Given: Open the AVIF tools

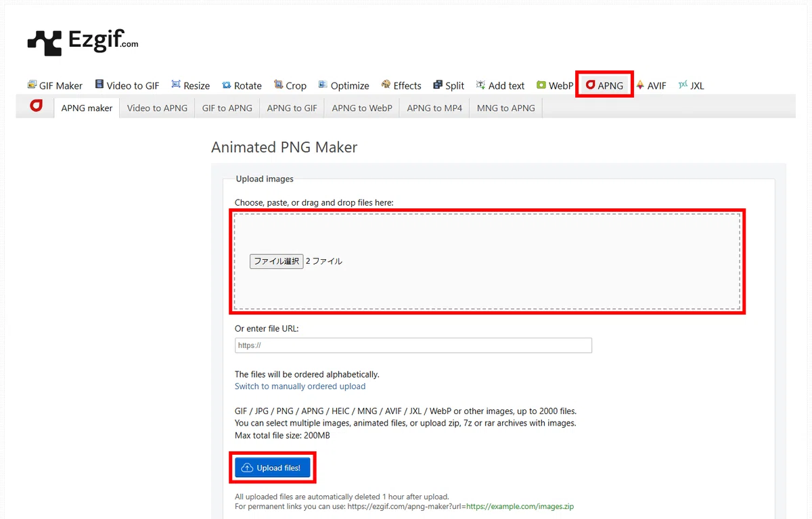Looking at the screenshot, I should pos(651,85).
